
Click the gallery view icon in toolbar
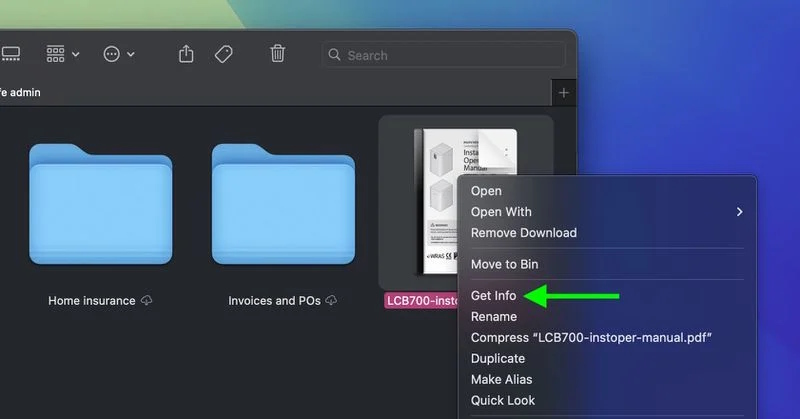tap(10, 54)
